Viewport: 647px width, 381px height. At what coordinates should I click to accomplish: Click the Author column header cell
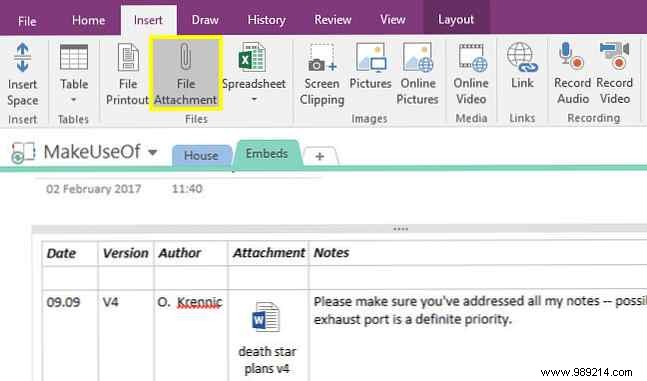pos(191,253)
